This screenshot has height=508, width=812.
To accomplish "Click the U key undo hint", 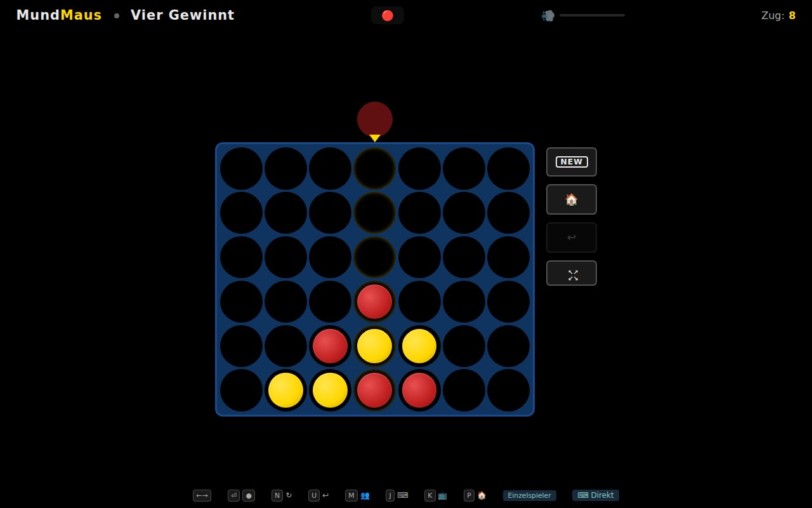I will click(314, 495).
